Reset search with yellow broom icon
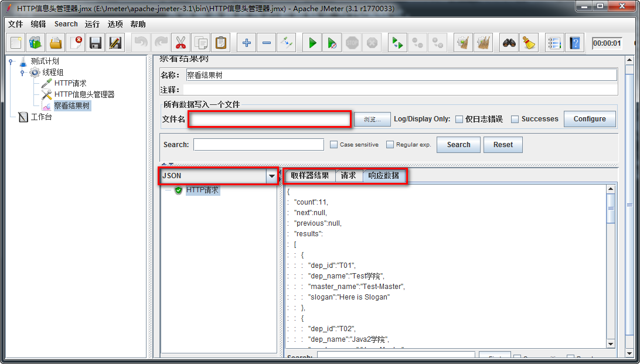 point(529,42)
